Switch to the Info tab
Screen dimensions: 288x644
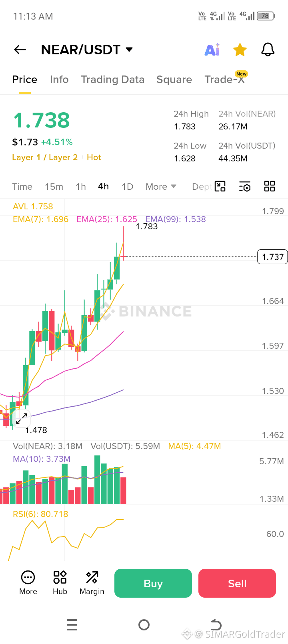coord(59,80)
